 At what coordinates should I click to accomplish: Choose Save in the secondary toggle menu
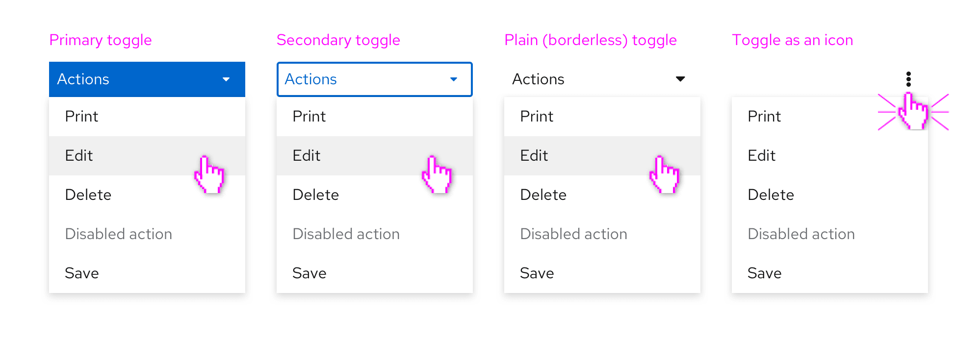coord(375,273)
